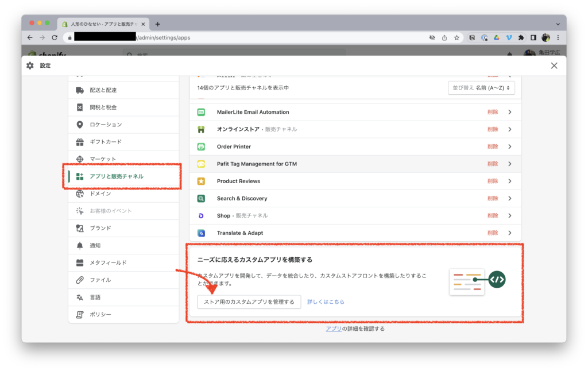Image resolution: width=588 pixels, height=371 pixels.
Task: Open the アプリ details link at bottom
Action: 334,329
